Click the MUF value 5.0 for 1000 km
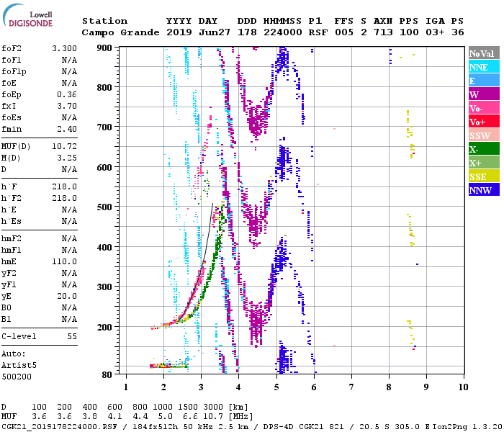 click(165, 417)
